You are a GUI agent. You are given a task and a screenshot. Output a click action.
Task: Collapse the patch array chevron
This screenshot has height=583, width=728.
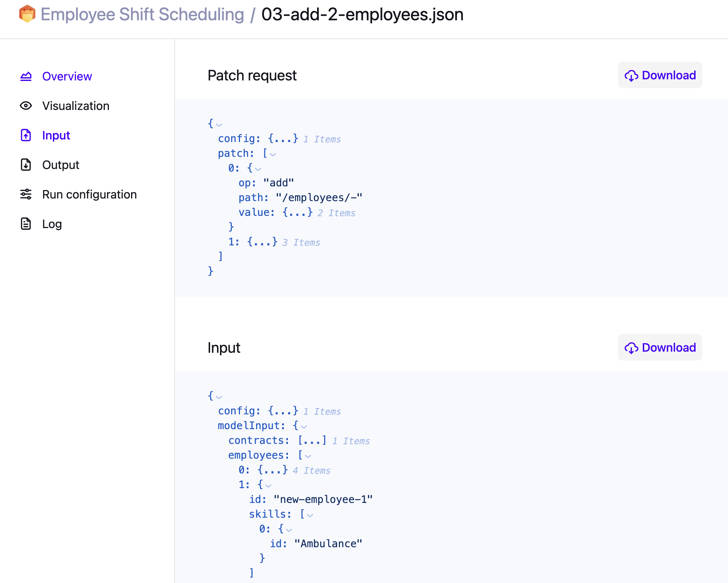[273, 155]
